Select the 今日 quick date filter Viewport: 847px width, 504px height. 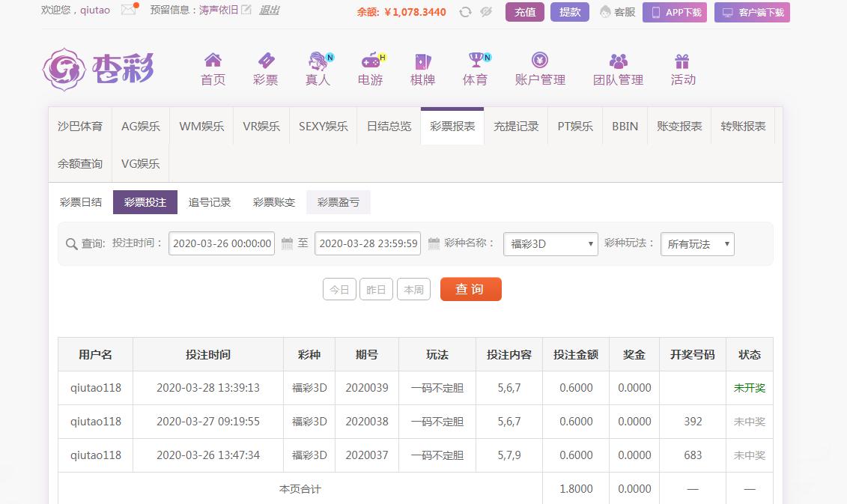[339, 289]
